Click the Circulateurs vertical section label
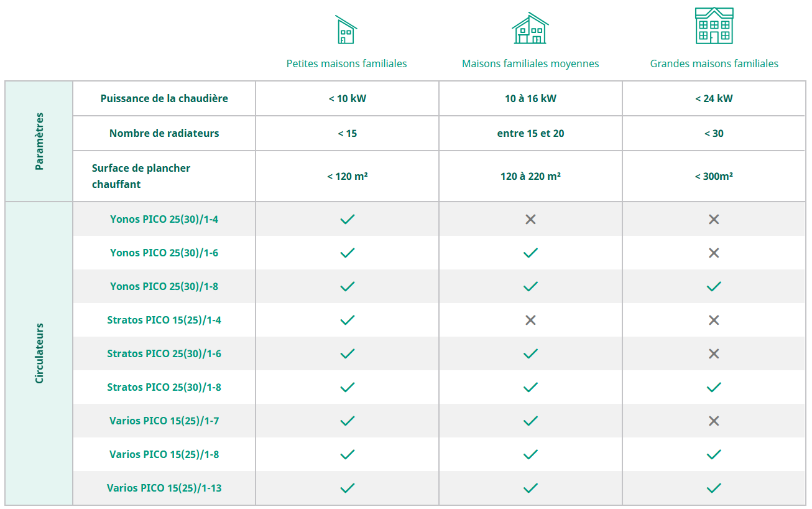 (39, 353)
